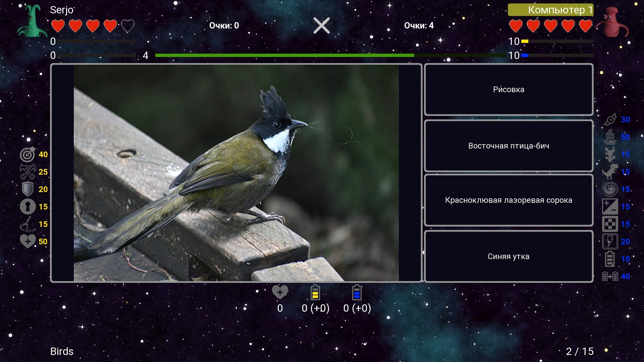Choose answer Восточная птица-бич
This screenshot has height=362, width=644.
[508, 146]
